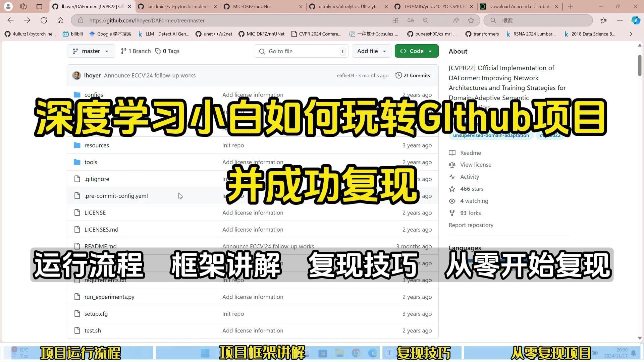Open the run_experiments.py file

point(109,297)
